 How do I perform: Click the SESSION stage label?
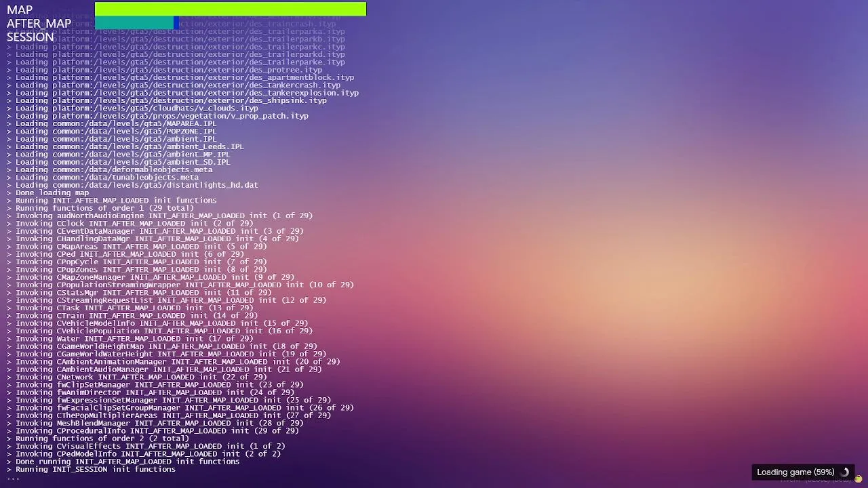(x=31, y=37)
